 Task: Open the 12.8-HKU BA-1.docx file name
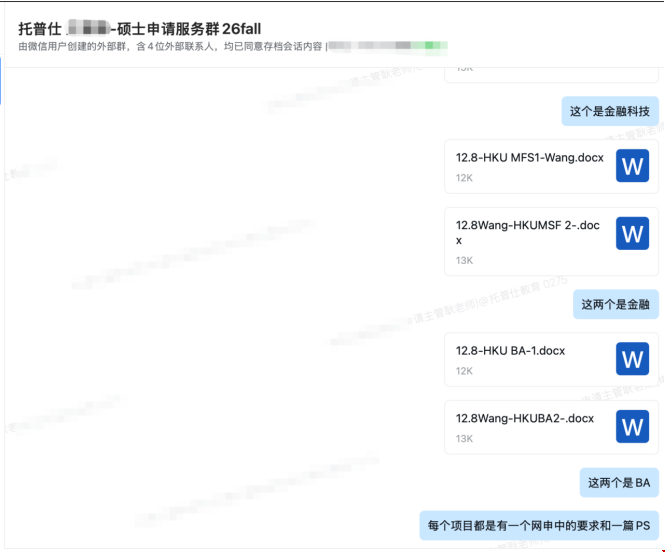click(510, 350)
